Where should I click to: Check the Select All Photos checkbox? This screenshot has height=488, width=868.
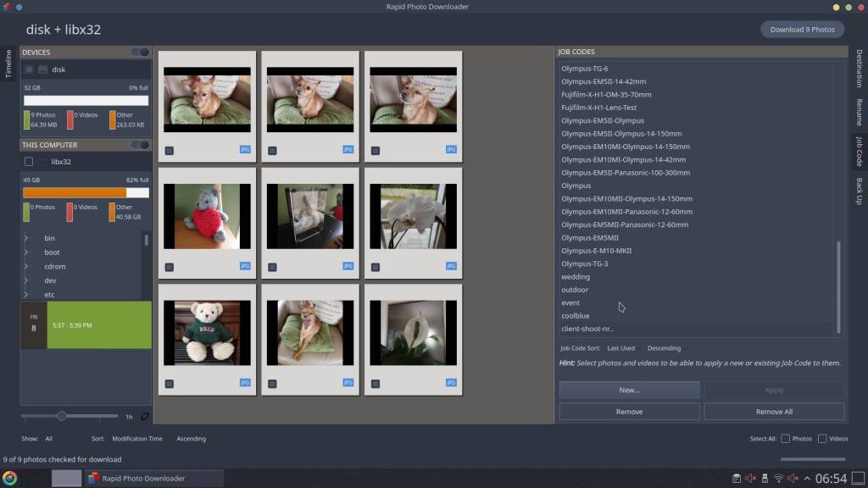point(786,439)
